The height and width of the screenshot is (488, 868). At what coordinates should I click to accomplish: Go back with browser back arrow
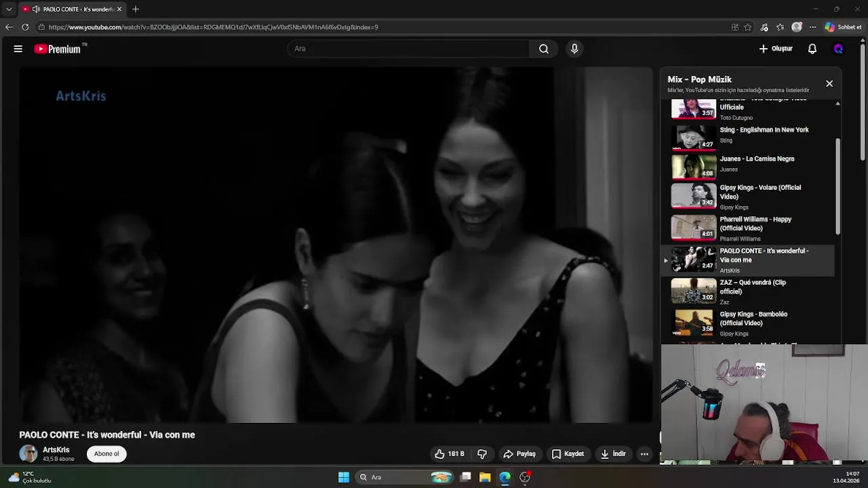(x=8, y=27)
